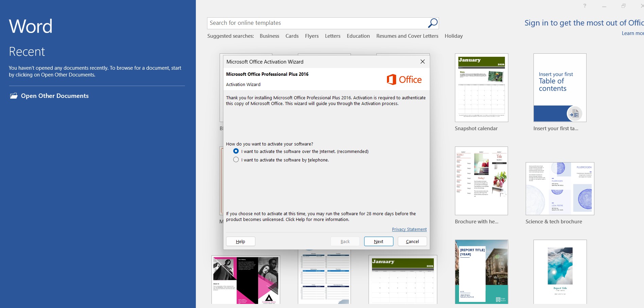Image resolution: width=644 pixels, height=308 pixels.
Task: Select the Education suggested search
Action: tap(358, 36)
